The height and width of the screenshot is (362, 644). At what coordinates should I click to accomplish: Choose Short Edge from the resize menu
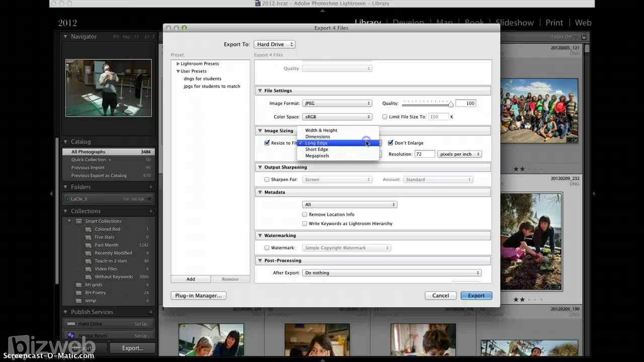(316, 149)
